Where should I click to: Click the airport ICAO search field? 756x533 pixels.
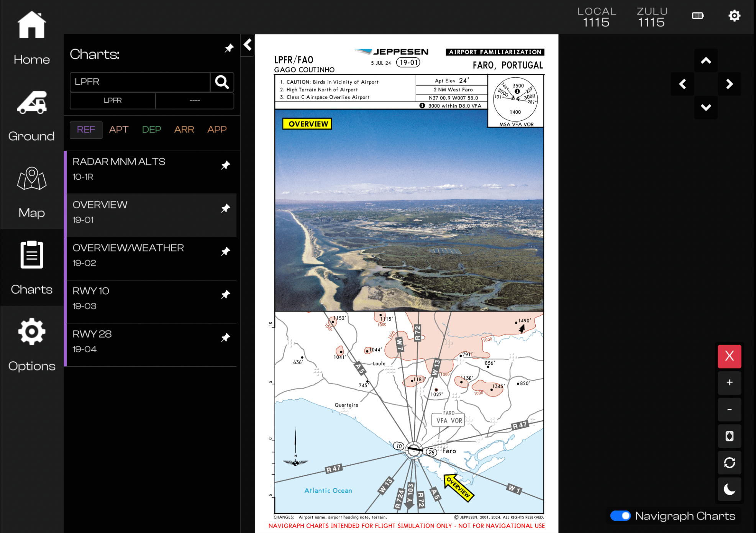(x=140, y=82)
